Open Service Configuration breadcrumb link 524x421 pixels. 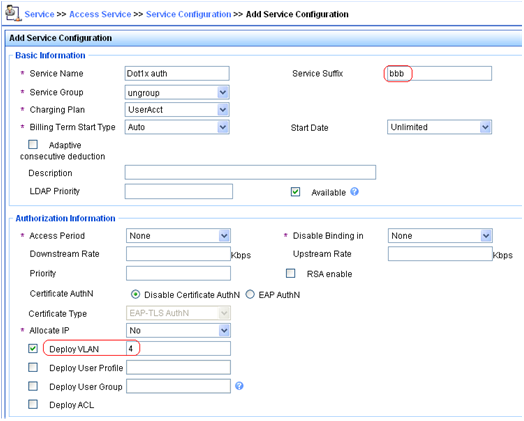[x=188, y=14]
